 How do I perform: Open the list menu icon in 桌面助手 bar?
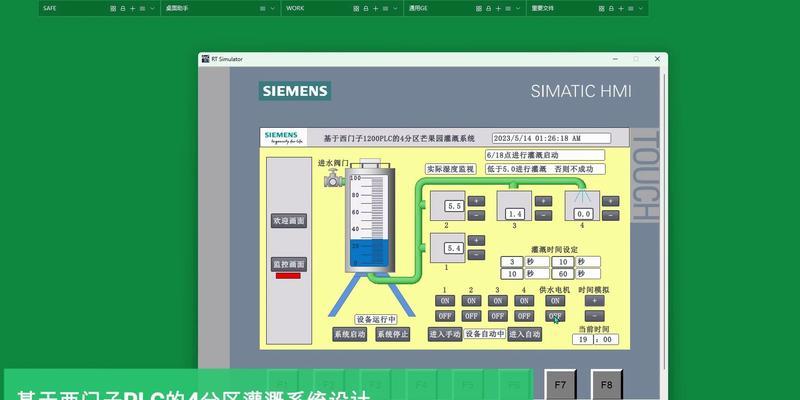coord(263,9)
